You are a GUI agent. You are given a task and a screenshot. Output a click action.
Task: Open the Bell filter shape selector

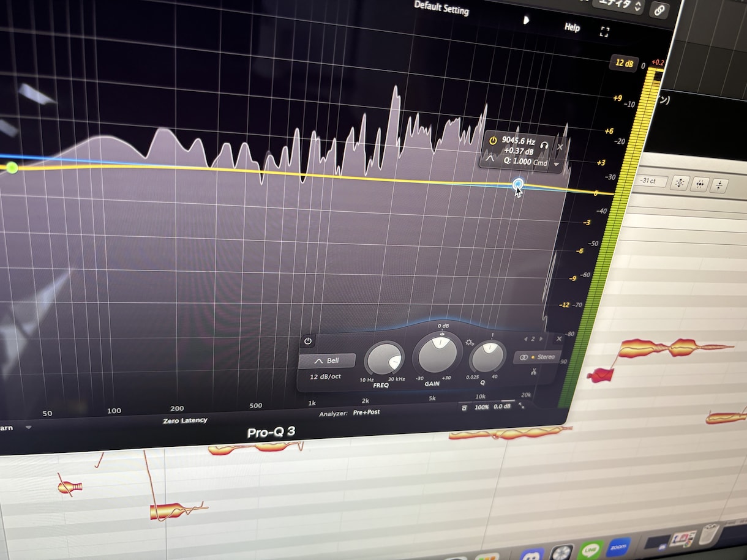pyautogui.click(x=327, y=361)
